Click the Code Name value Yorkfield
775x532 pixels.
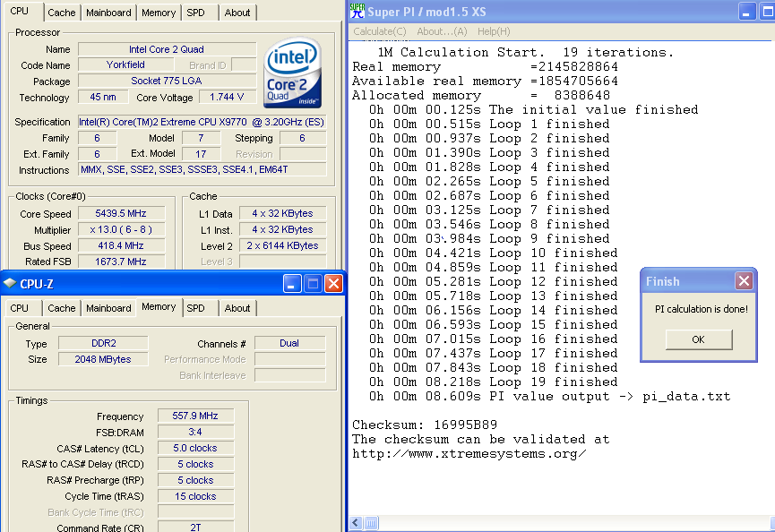pyautogui.click(x=125, y=64)
